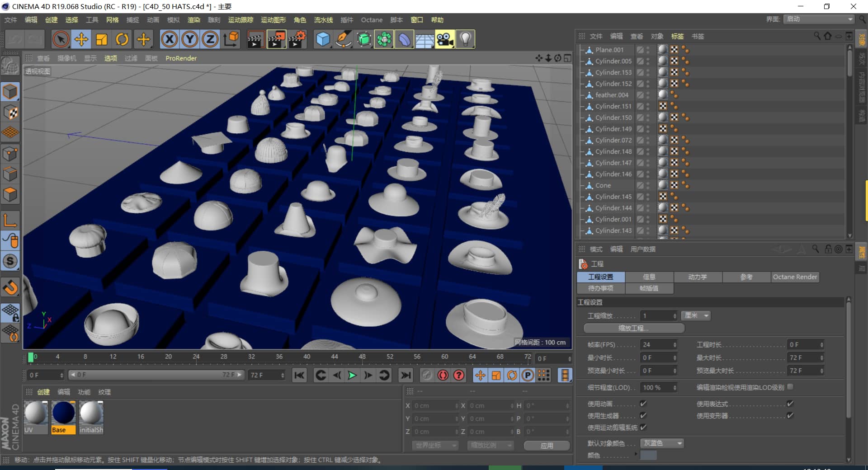Switch to 信息 tab in project attributes
868x470 pixels.
click(x=649, y=277)
